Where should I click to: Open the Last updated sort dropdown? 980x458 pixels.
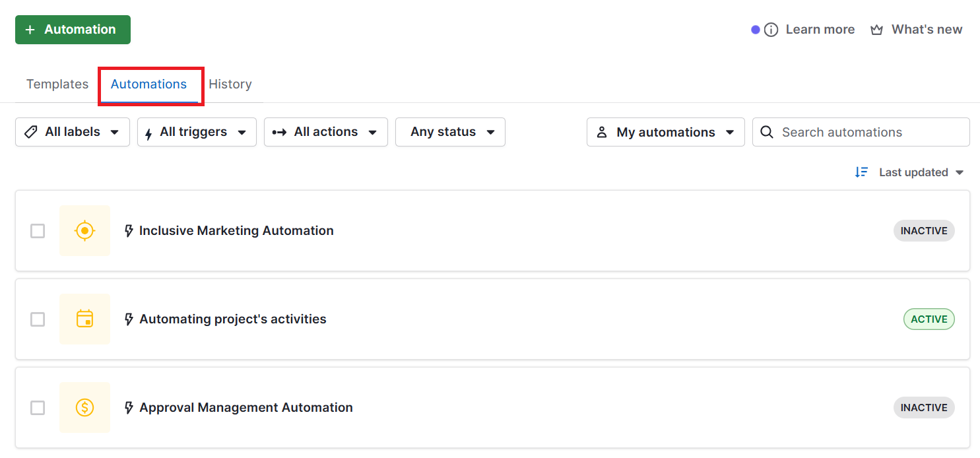pyautogui.click(x=921, y=172)
